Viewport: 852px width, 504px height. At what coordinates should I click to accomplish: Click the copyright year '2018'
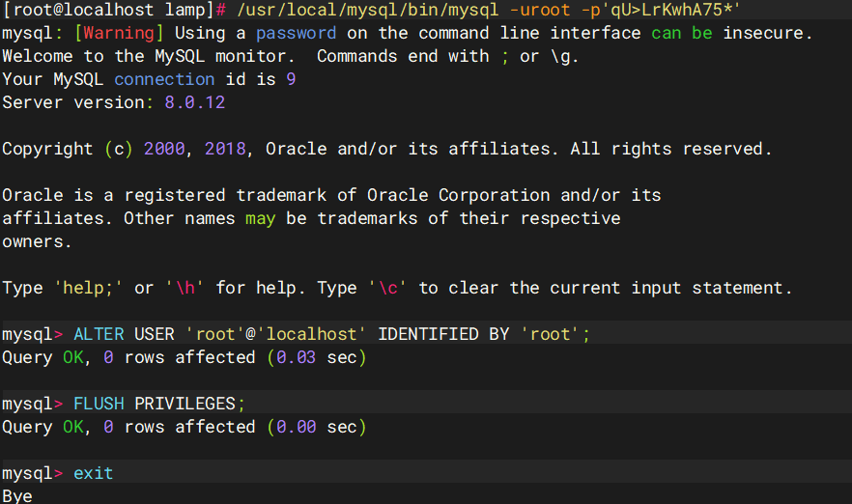(x=225, y=149)
